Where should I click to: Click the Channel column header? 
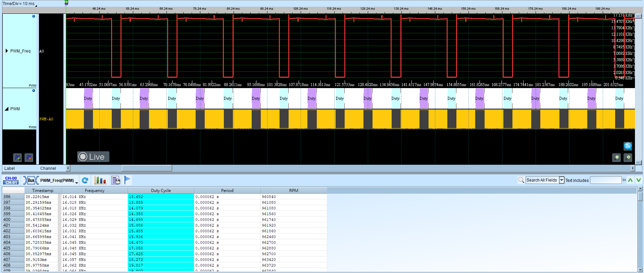pyautogui.click(x=48, y=168)
